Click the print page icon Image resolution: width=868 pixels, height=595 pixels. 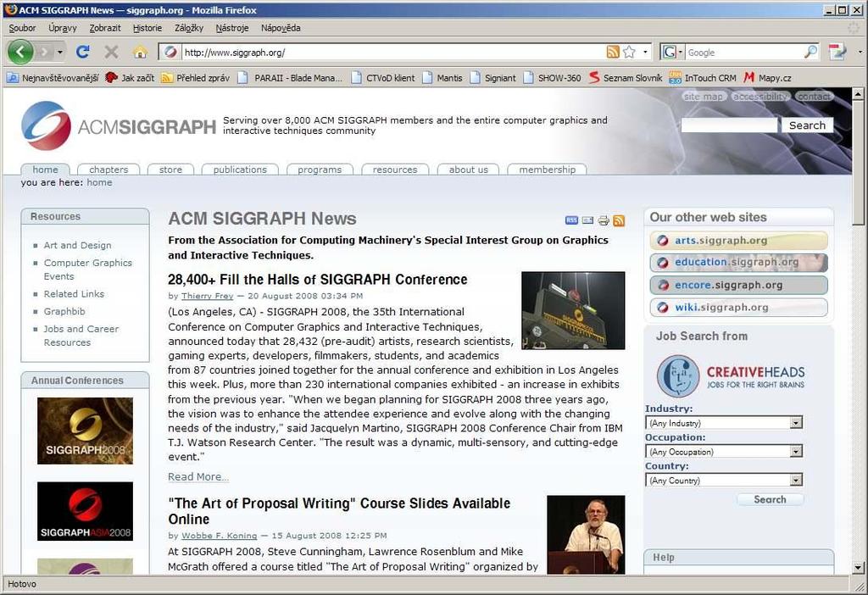coord(604,221)
